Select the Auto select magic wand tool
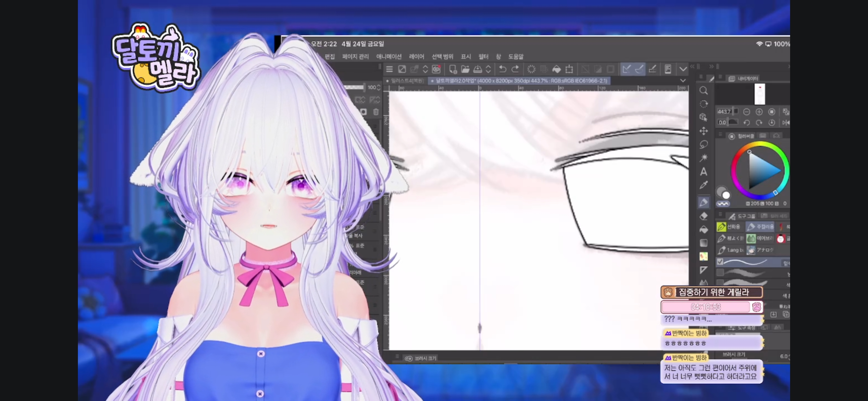Image resolution: width=868 pixels, height=401 pixels. tap(703, 158)
